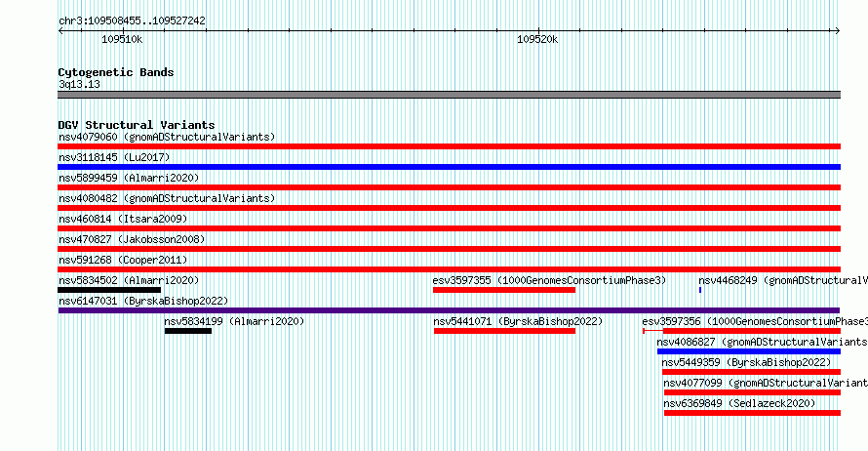
Task: Select the black nsv5834502 variant bar
Action: (x=109, y=290)
